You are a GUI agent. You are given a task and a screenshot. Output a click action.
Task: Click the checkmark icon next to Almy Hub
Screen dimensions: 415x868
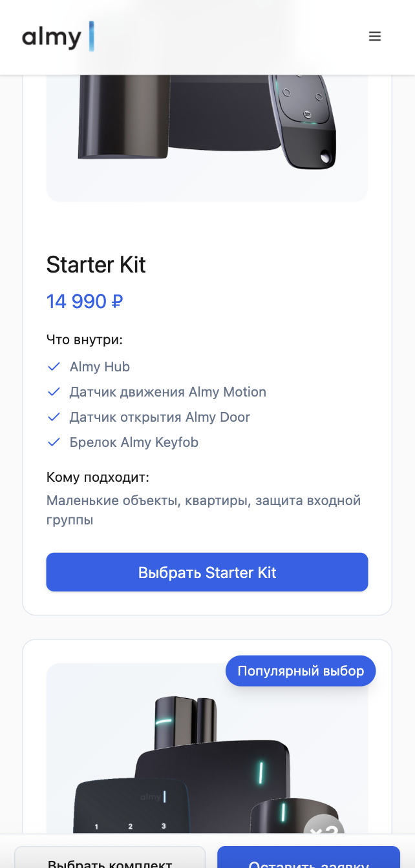point(54,366)
